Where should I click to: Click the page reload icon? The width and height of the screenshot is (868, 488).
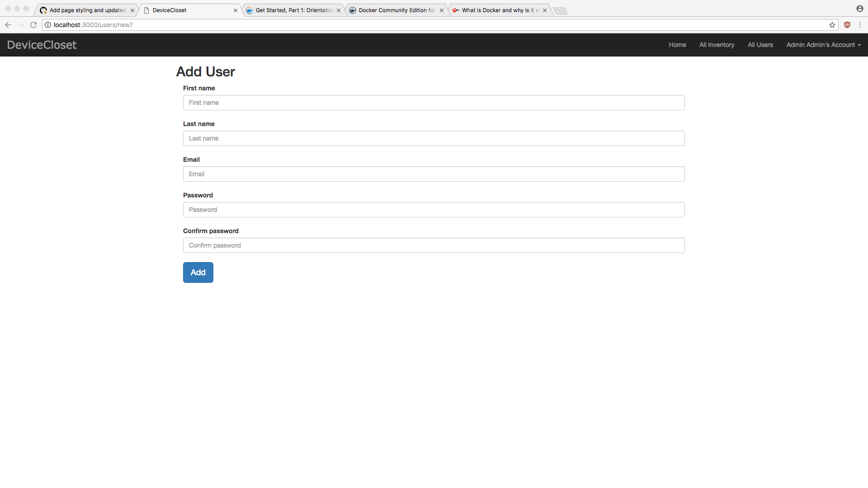(x=33, y=25)
